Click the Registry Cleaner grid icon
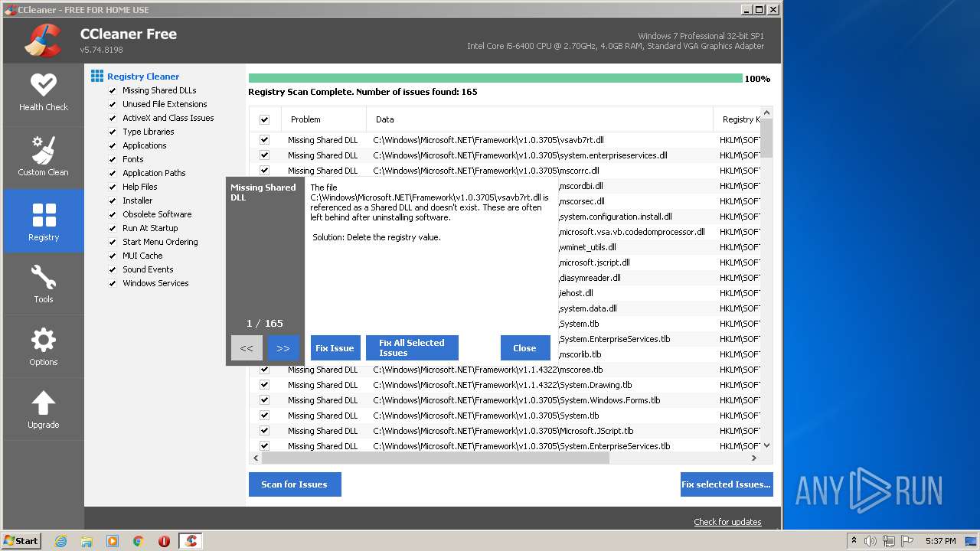The height and width of the screenshot is (551, 980). point(97,76)
